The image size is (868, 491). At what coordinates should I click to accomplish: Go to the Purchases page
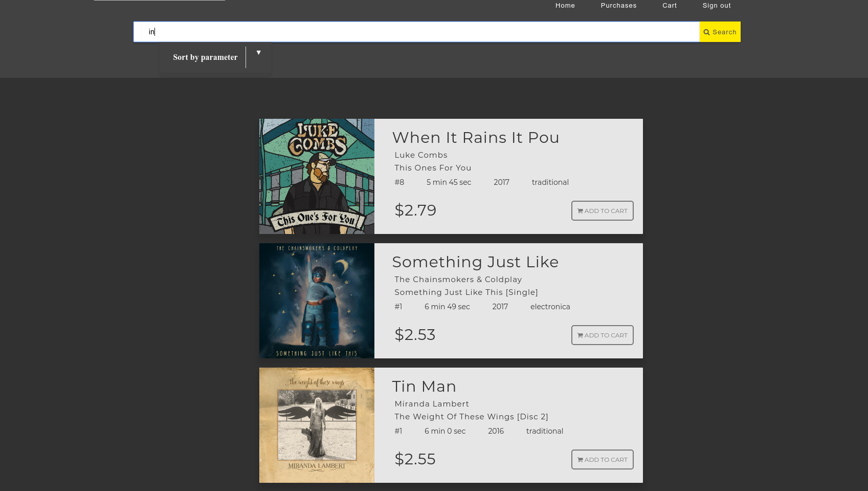click(x=618, y=6)
